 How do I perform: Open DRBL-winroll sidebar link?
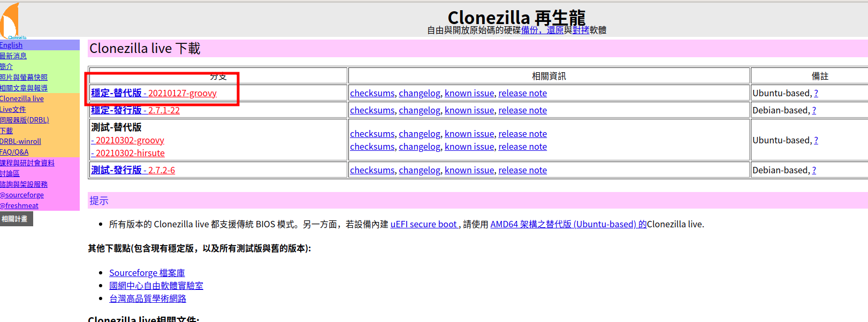coord(20,141)
